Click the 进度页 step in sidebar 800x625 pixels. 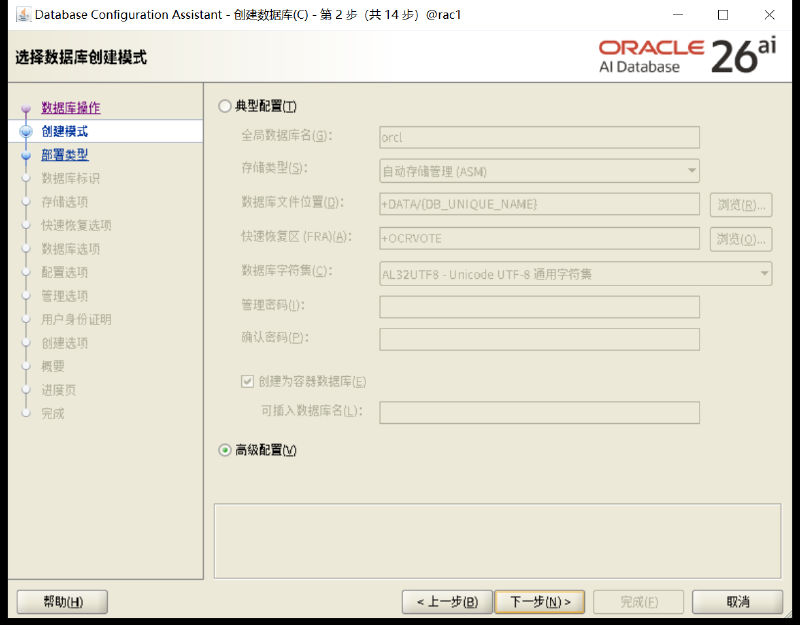pos(59,390)
